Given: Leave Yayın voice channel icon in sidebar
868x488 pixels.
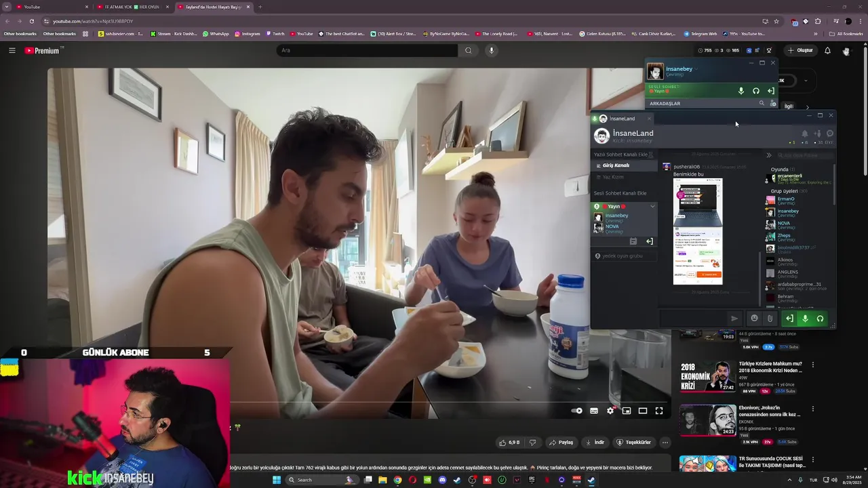Looking at the screenshot, I should click(x=650, y=241).
